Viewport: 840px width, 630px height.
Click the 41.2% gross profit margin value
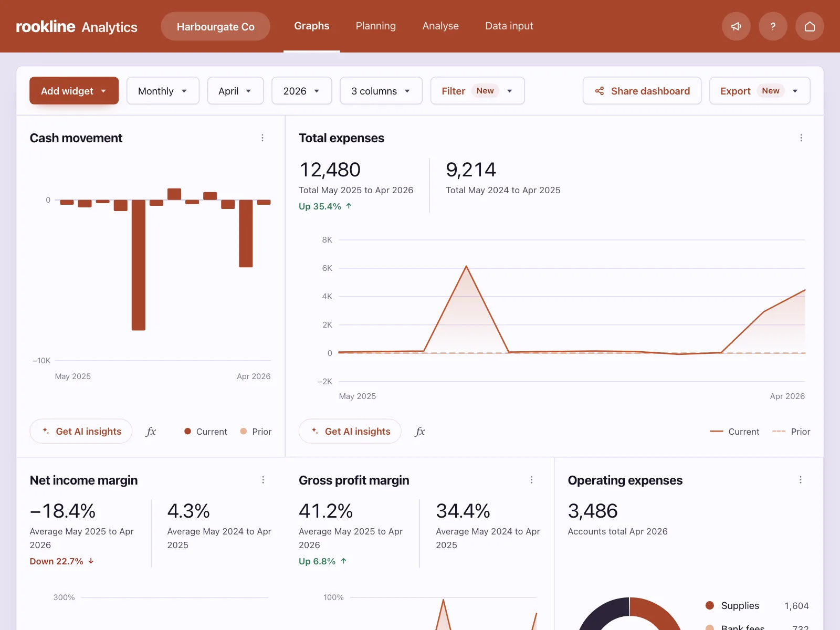325,511
